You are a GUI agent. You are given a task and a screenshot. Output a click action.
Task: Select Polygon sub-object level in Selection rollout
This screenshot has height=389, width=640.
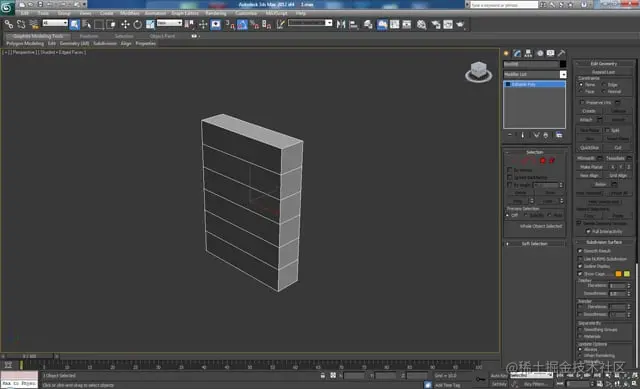pos(542,161)
